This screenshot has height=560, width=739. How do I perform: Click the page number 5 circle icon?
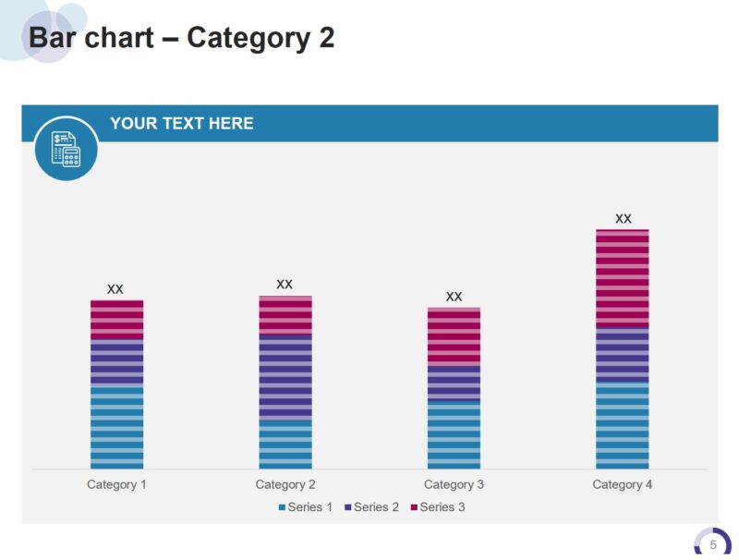pyautogui.click(x=712, y=544)
